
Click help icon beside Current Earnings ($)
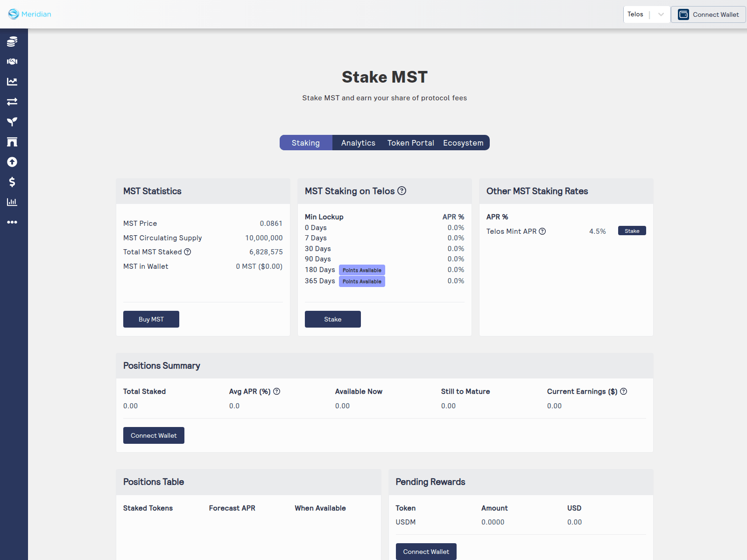(624, 392)
